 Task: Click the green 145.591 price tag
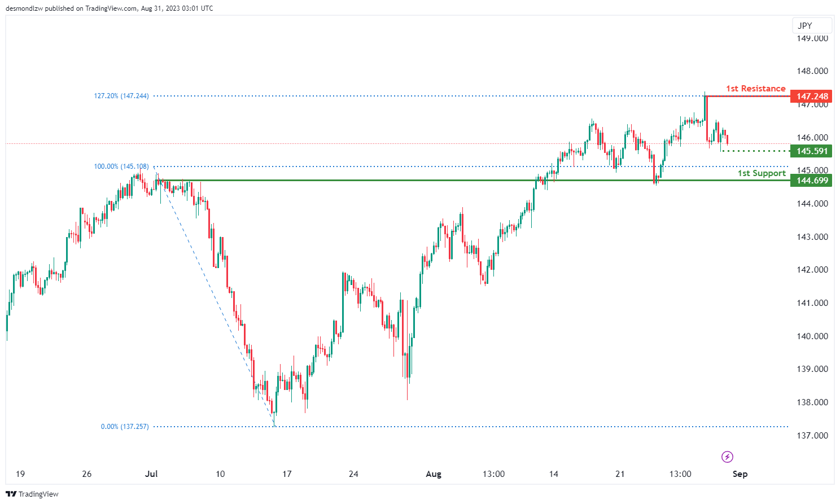tap(811, 151)
